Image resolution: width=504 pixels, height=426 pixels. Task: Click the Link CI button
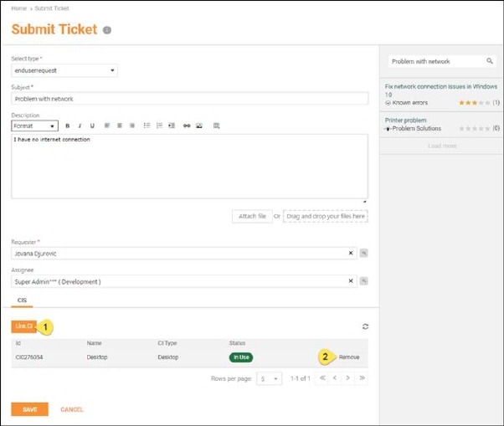click(23, 326)
